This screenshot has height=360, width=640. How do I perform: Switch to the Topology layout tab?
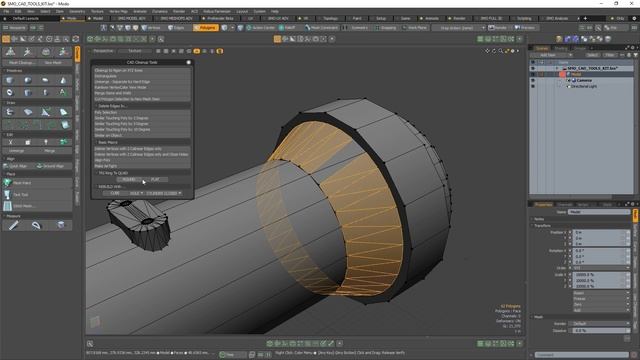click(x=330, y=18)
